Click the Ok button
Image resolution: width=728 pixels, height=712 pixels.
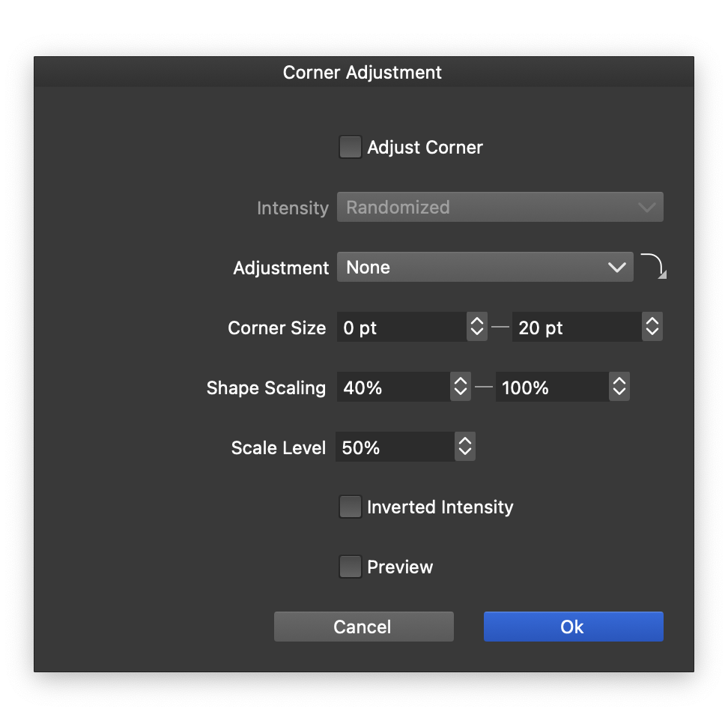pyautogui.click(x=573, y=627)
